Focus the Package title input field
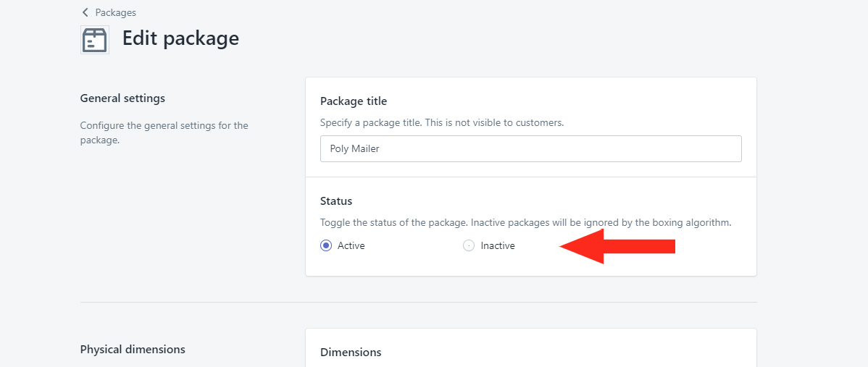The width and height of the screenshot is (868, 367). [531, 148]
